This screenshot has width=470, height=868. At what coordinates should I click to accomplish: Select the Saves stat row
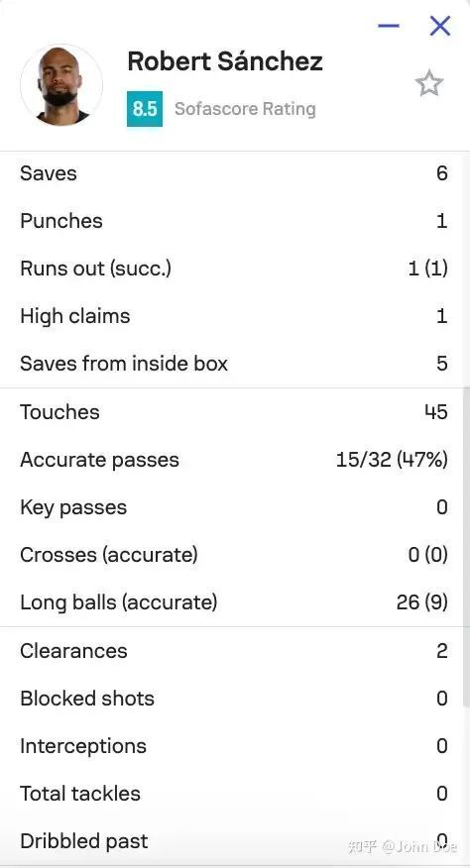click(232, 173)
